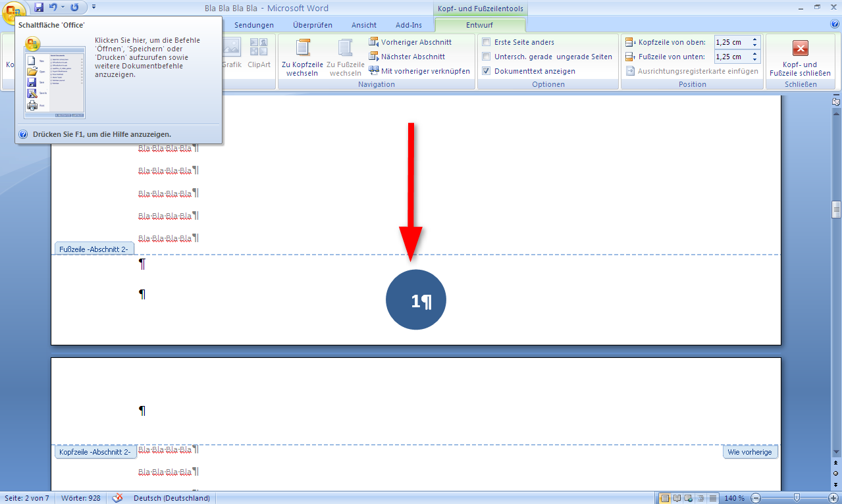This screenshot has width=842, height=504.
Task: Click 'Deutsch (Deutschland)' language button
Action: coord(171,498)
